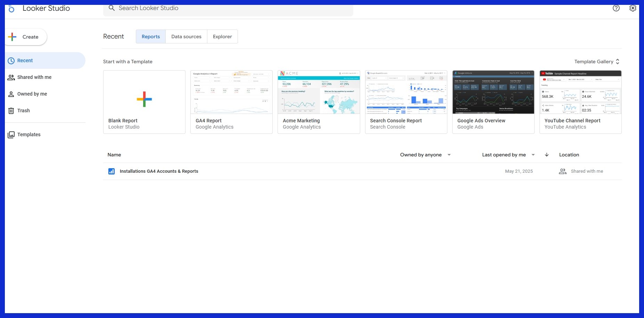The image size is (644, 318).
Task: Click the Trash bin icon
Action: click(x=11, y=111)
